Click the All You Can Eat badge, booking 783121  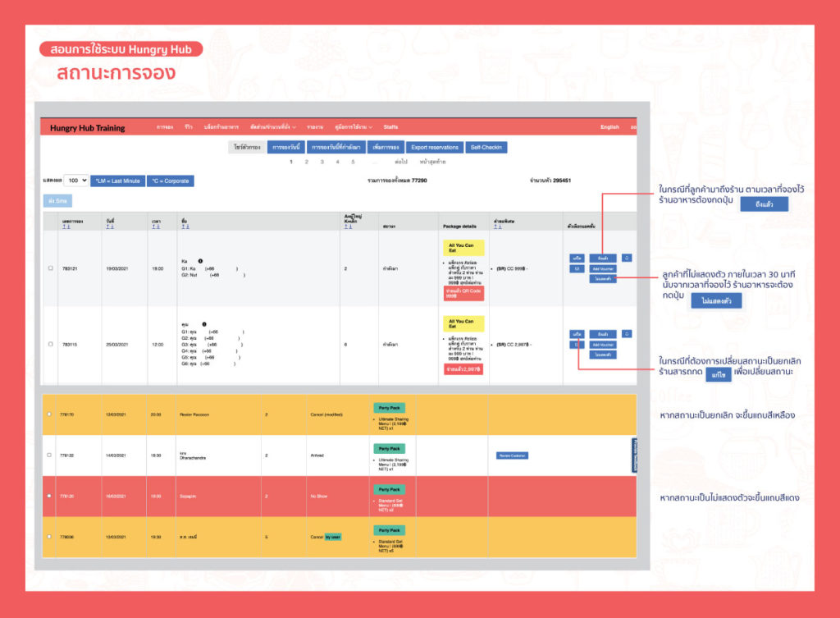464,248
